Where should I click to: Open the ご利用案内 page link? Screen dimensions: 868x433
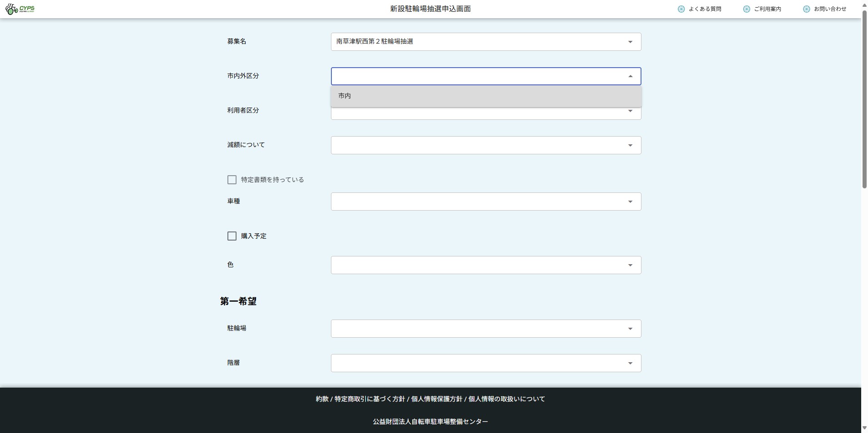coord(767,9)
